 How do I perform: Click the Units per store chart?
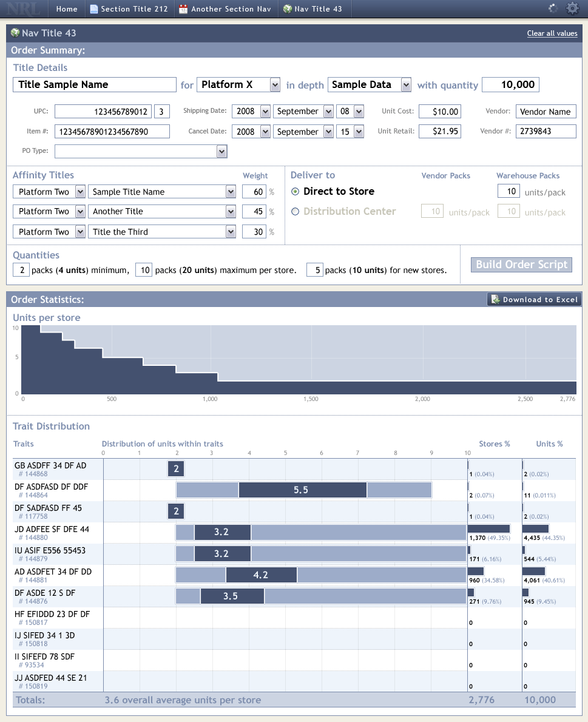point(299,360)
